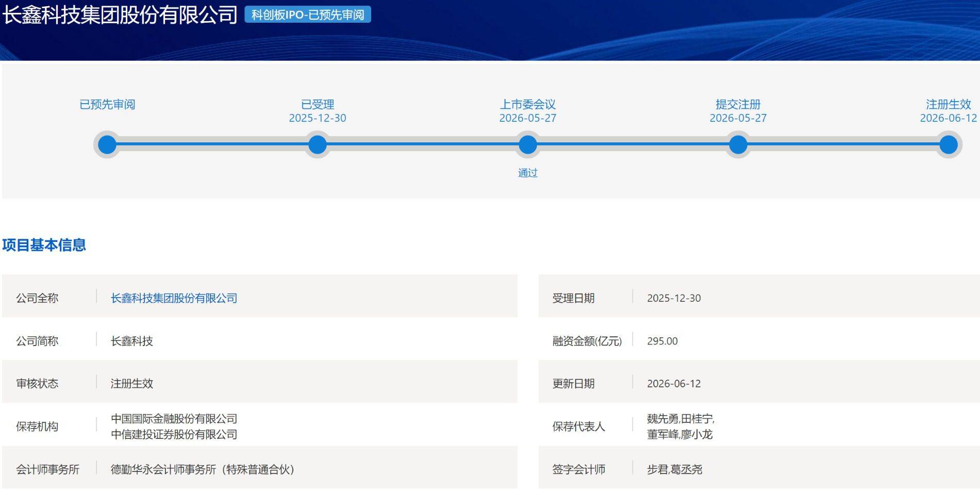
Task: Click the 上市委会议 timeline node circle
Action: point(528,144)
